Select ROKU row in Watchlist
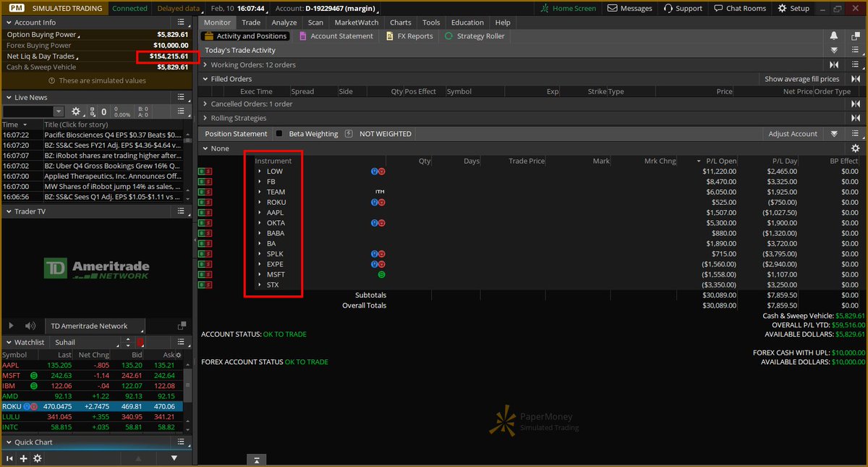The image size is (868, 467). click(92, 407)
